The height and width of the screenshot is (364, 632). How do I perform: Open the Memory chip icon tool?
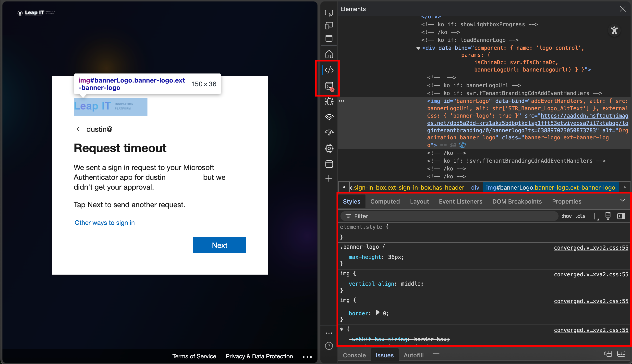[x=329, y=148]
